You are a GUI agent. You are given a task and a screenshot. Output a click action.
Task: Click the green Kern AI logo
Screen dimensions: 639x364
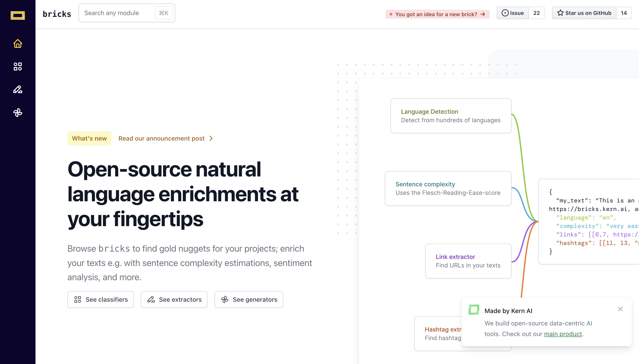(474, 309)
